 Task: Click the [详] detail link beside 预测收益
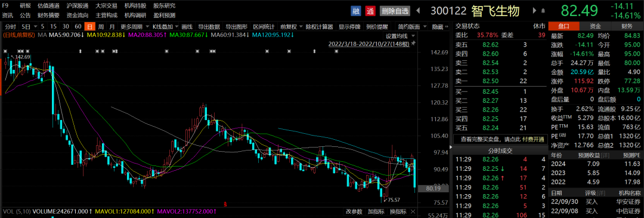pyautogui.click(x=605, y=156)
